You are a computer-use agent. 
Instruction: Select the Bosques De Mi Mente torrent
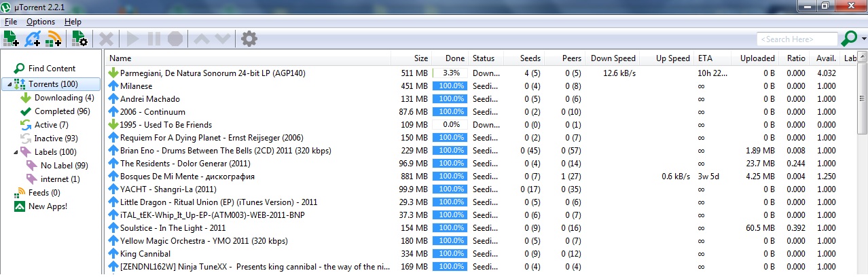(187, 176)
